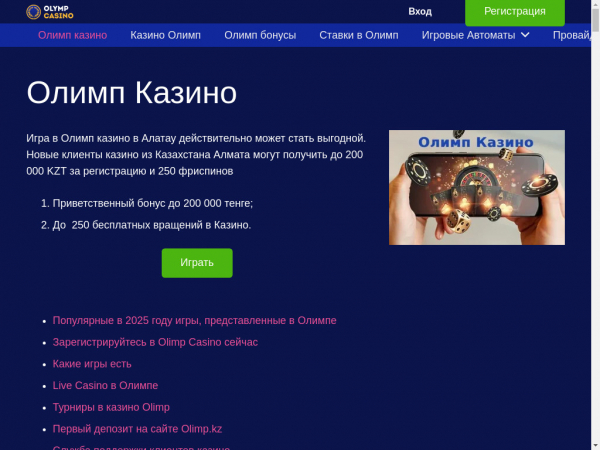Image resolution: width=600 pixels, height=450 pixels.
Task: Go to Олимп бонусы menu item
Action: coord(260,35)
